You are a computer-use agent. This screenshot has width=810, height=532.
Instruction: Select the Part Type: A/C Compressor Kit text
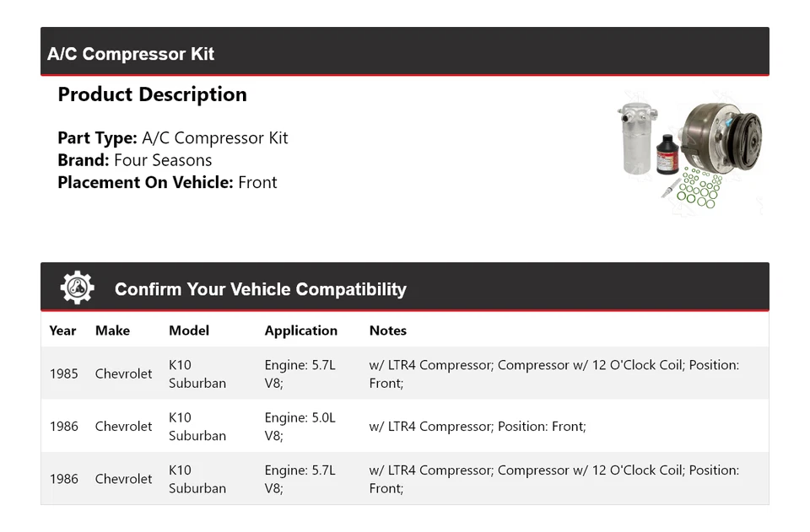(x=172, y=138)
